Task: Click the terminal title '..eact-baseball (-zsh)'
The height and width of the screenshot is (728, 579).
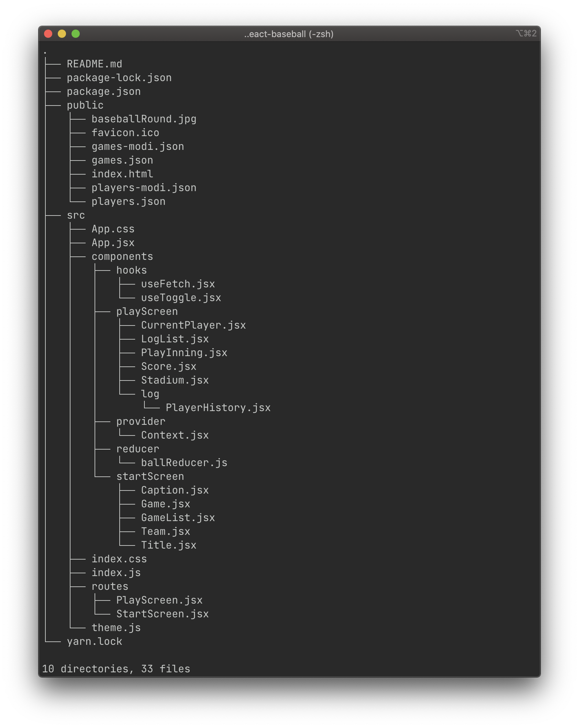Action: [x=289, y=34]
